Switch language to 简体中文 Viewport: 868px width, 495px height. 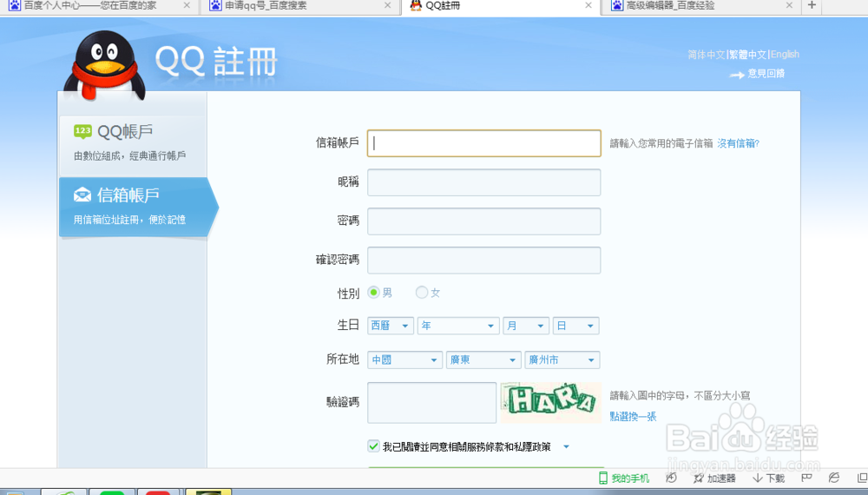(x=707, y=54)
